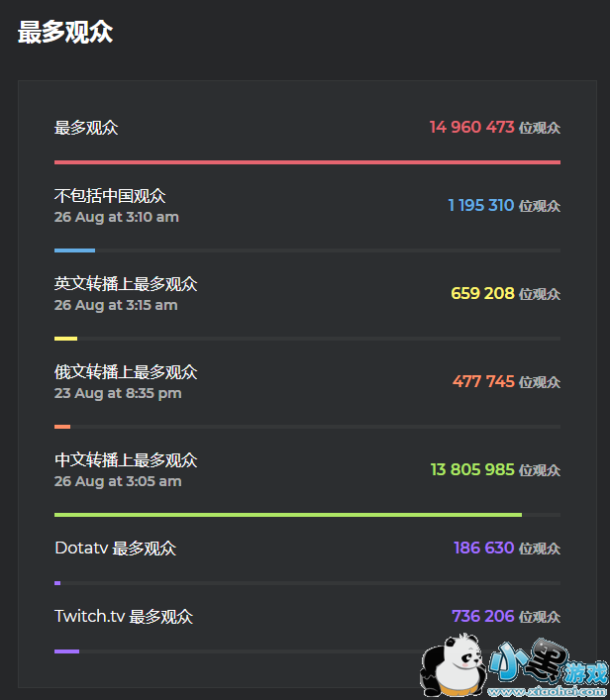610x700 pixels.
Task: Click the red peak viewers bar
Action: tap(307, 161)
